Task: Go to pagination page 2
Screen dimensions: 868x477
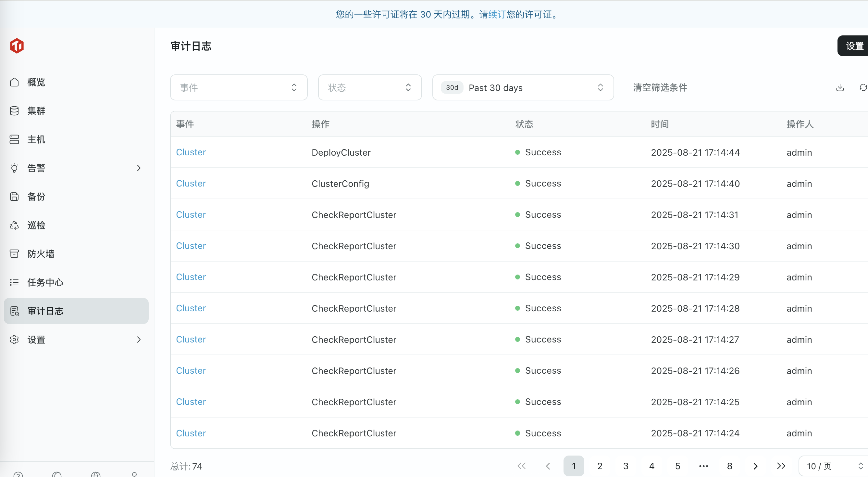Action: tap(600, 466)
